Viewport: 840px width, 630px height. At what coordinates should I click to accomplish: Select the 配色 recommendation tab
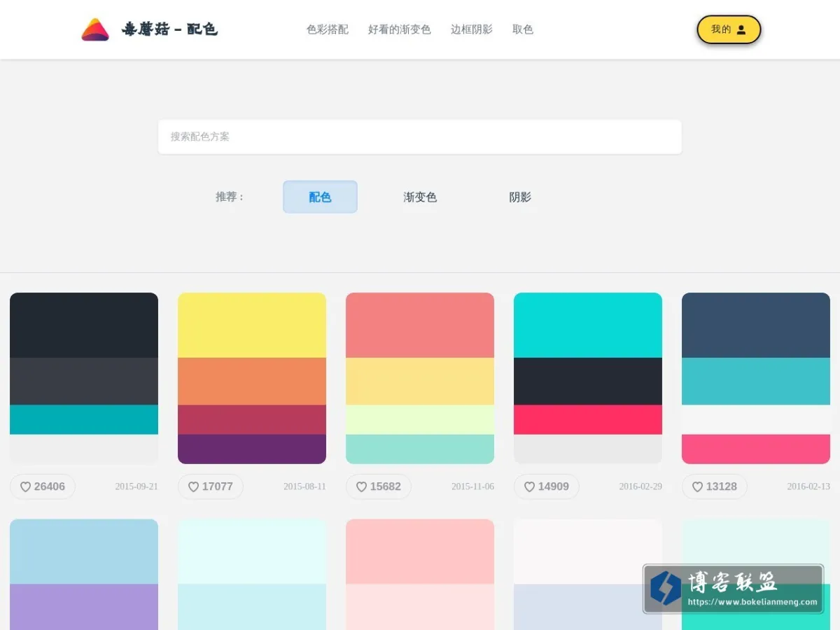pos(320,197)
